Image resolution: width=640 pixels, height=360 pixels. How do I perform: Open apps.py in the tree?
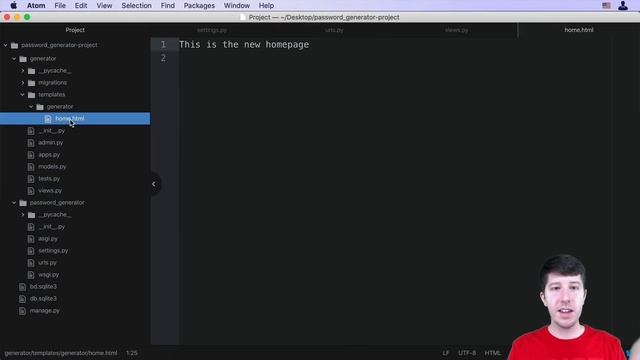49,155
